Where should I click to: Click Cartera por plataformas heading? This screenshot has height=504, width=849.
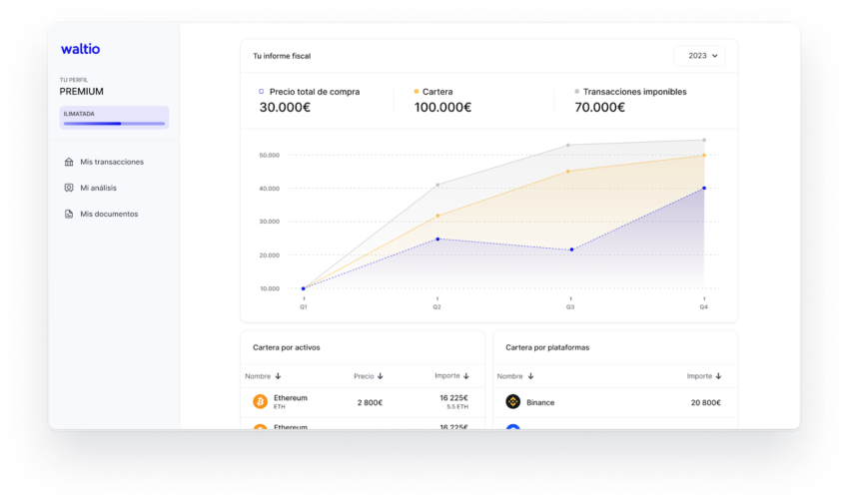point(547,347)
